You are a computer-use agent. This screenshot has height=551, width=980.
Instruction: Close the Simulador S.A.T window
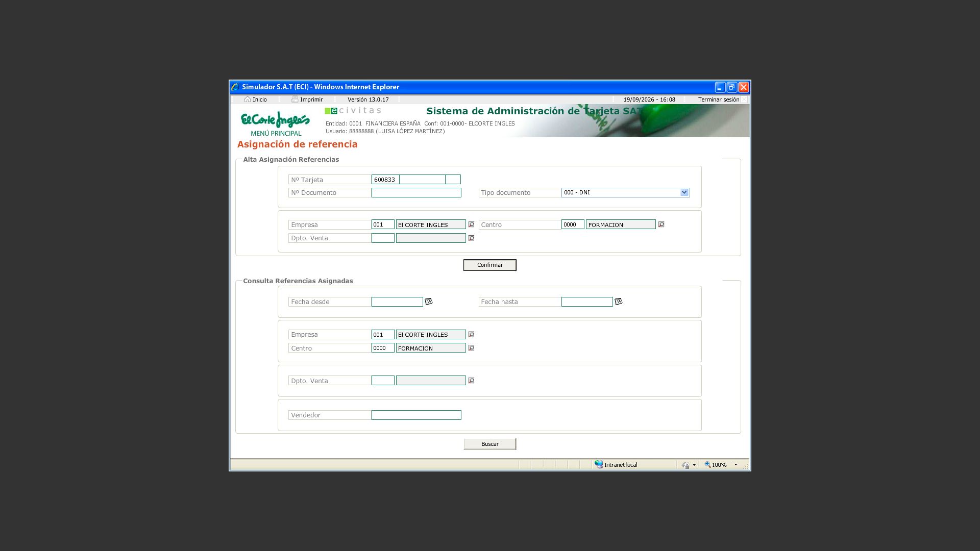(x=744, y=87)
